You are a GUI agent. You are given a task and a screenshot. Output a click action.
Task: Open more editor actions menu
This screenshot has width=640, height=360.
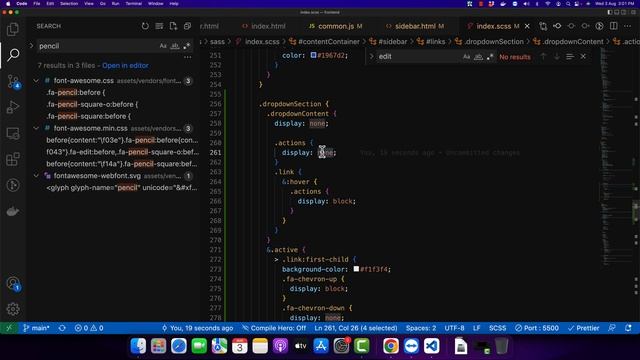(x=627, y=26)
